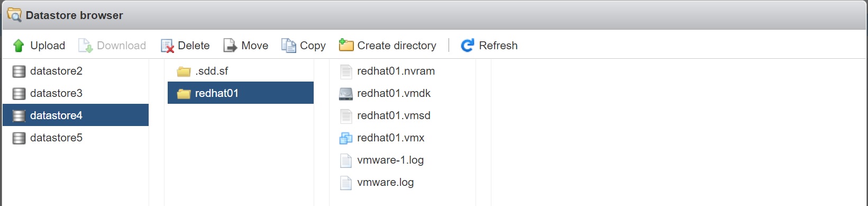Image resolution: width=868 pixels, height=206 pixels.
Task: Click the Copy documents icon
Action: point(289,46)
